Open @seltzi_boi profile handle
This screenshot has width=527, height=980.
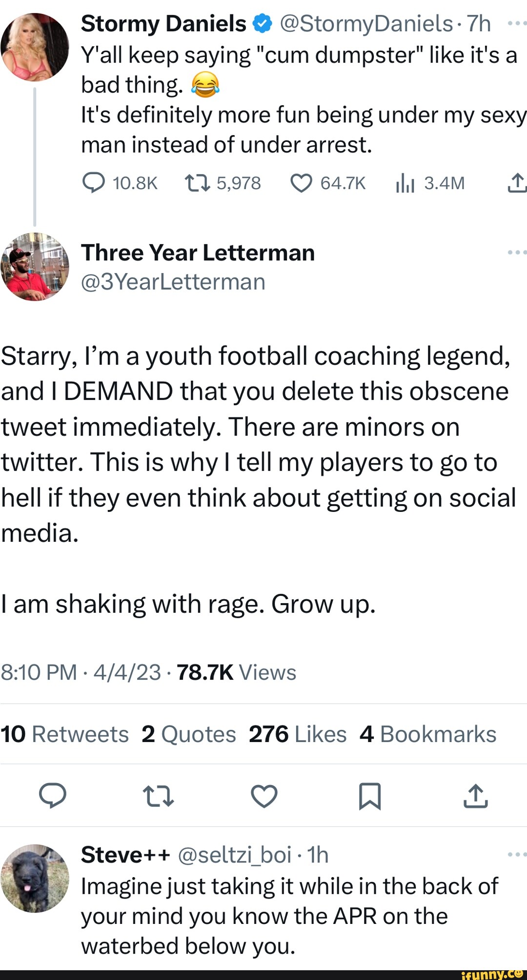click(x=235, y=855)
